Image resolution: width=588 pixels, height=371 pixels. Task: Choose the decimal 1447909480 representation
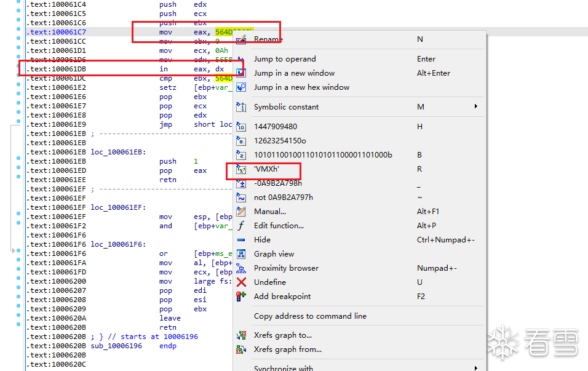[x=275, y=127]
